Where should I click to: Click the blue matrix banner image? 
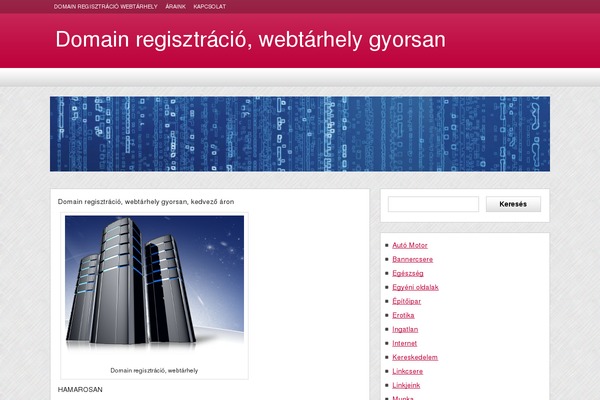click(300, 134)
